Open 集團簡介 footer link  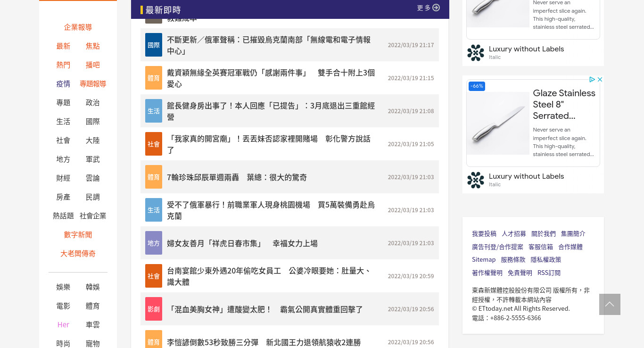tap(573, 234)
